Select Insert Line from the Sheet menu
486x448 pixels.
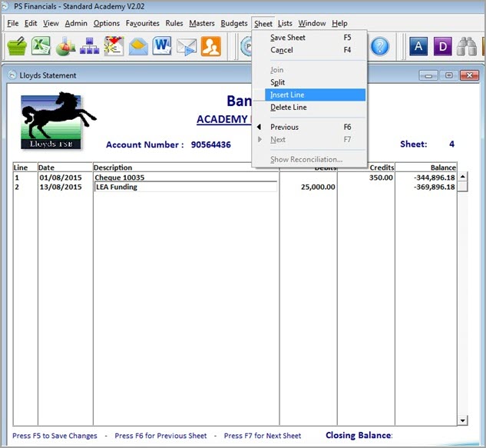coord(287,95)
